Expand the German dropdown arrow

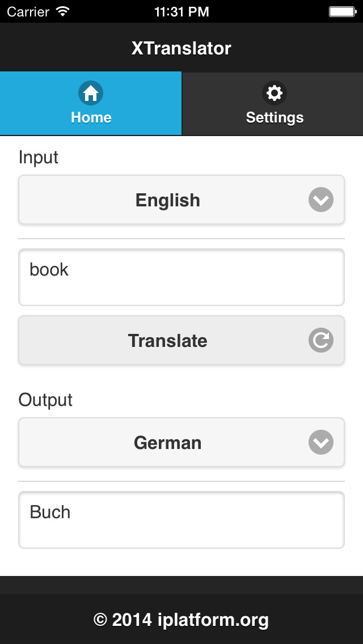pyautogui.click(x=321, y=442)
